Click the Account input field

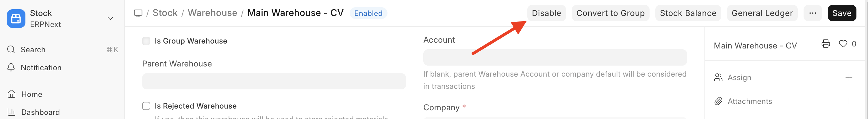coord(554,57)
